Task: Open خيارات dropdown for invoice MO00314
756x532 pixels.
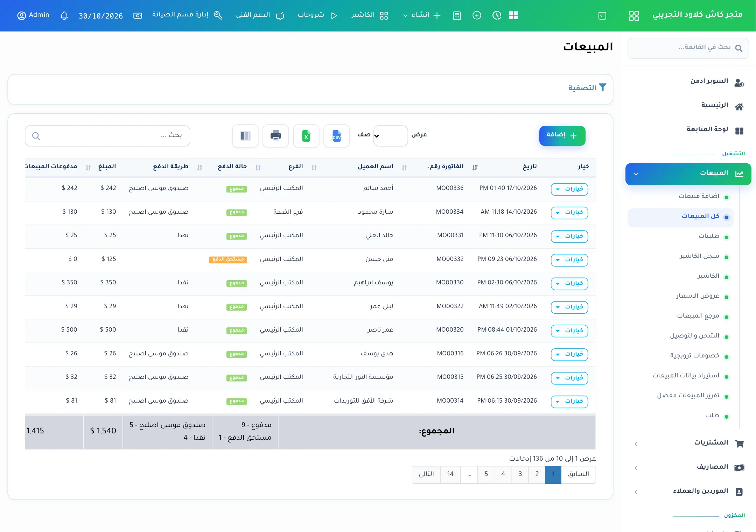Action: click(569, 401)
